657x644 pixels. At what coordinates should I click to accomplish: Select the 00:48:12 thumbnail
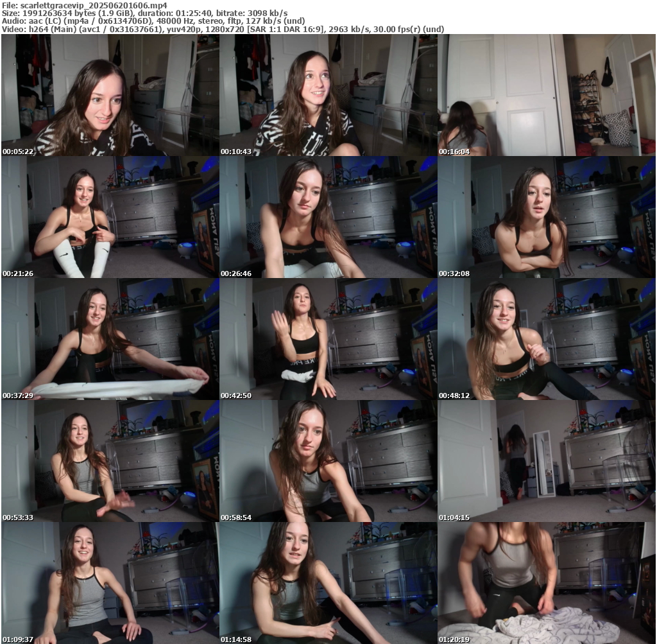546,339
